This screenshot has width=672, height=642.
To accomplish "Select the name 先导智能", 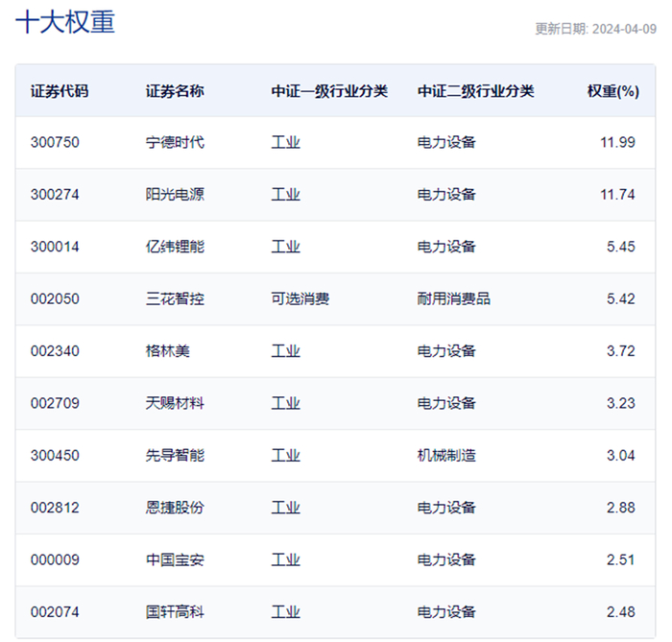I will (x=175, y=455).
